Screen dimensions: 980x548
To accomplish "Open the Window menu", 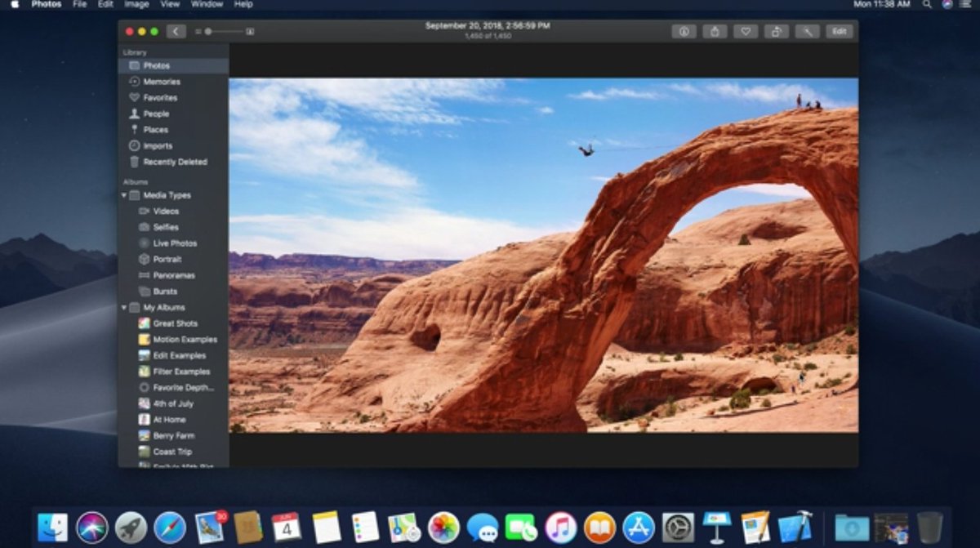I will click(x=207, y=5).
